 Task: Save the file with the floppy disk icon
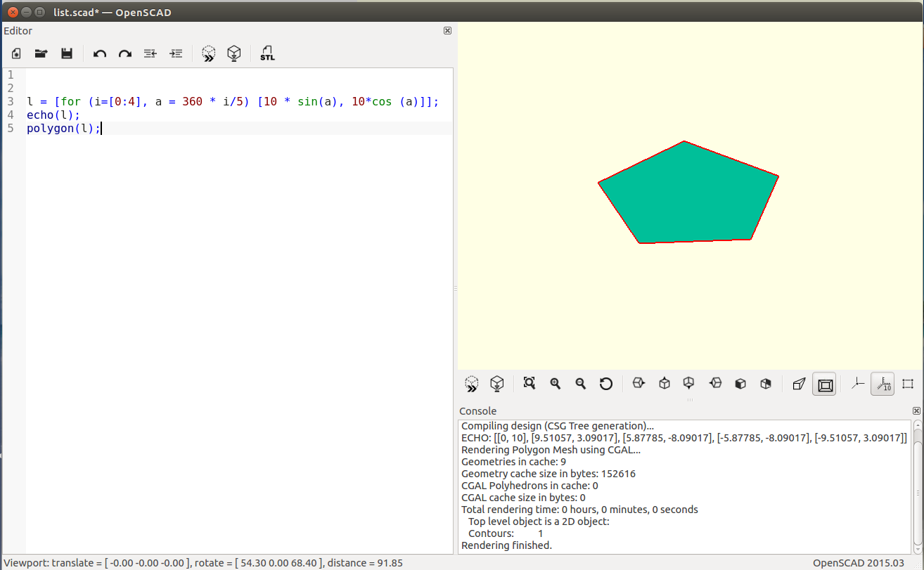pyautogui.click(x=67, y=53)
